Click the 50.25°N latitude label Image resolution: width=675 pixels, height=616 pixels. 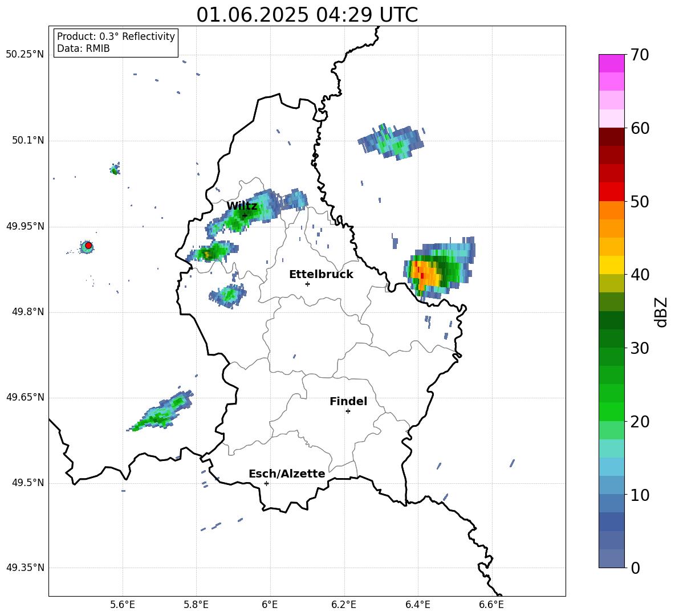[25, 55]
